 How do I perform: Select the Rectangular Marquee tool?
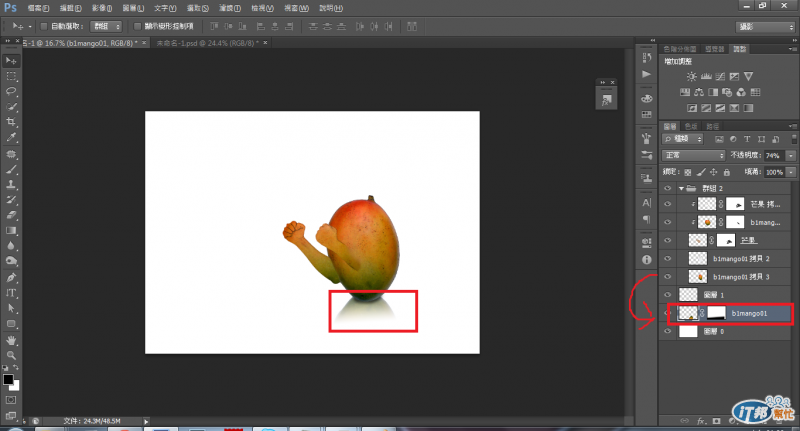click(11, 76)
